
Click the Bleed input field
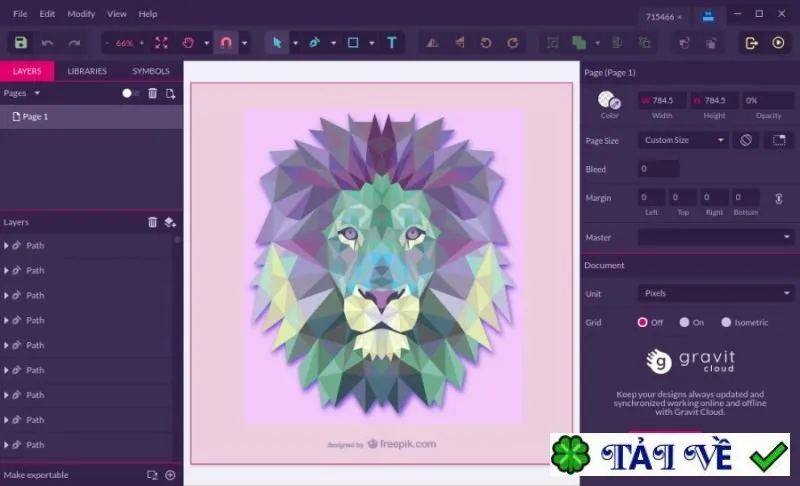tap(659, 169)
